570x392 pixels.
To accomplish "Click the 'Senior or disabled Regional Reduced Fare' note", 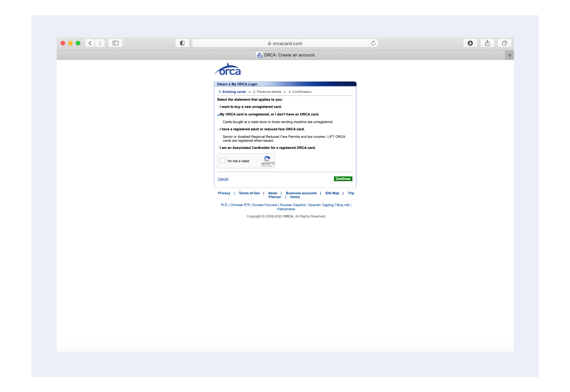I will coord(284,139).
